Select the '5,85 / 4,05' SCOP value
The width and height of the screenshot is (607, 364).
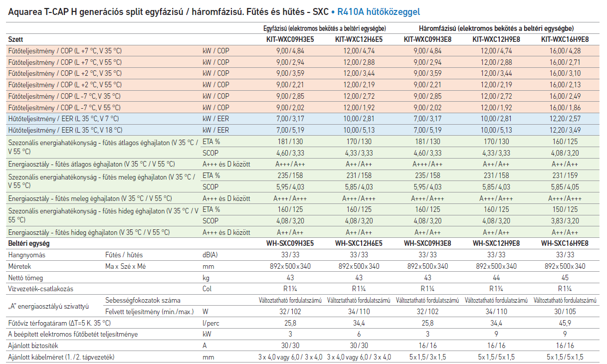565,187
